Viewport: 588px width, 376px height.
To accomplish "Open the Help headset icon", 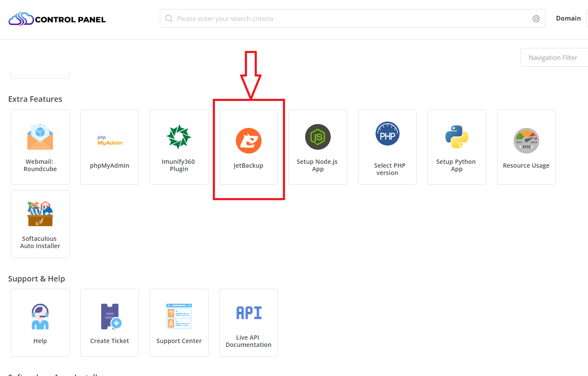I will coord(40,317).
